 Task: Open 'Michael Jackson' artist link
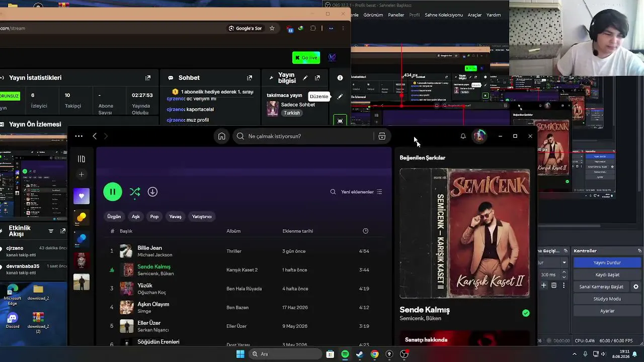(x=155, y=255)
